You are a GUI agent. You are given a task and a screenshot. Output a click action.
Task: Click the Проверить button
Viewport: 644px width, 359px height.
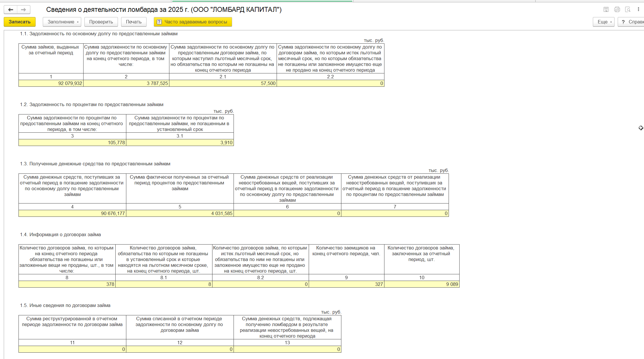(101, 22)
